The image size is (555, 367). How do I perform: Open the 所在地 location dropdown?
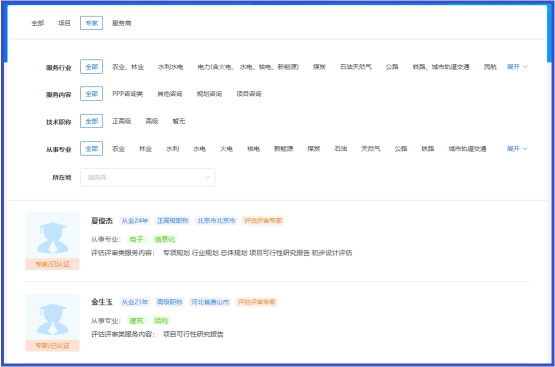click(148, 177)
